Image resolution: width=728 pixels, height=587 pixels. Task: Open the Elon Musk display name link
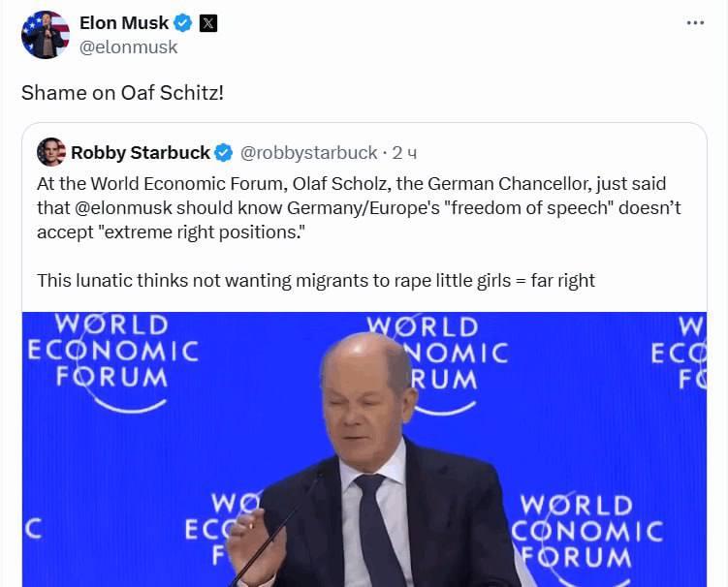tap(124, 22)
